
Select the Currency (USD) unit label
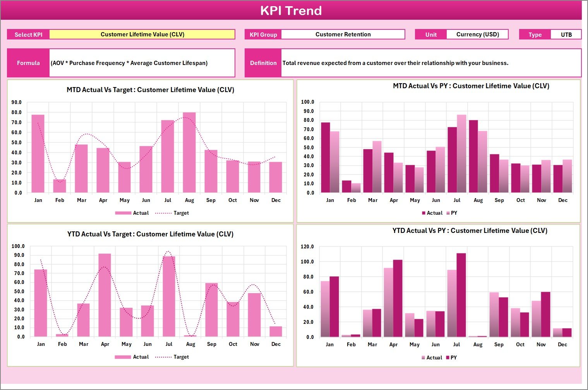(x=478, y=34)
